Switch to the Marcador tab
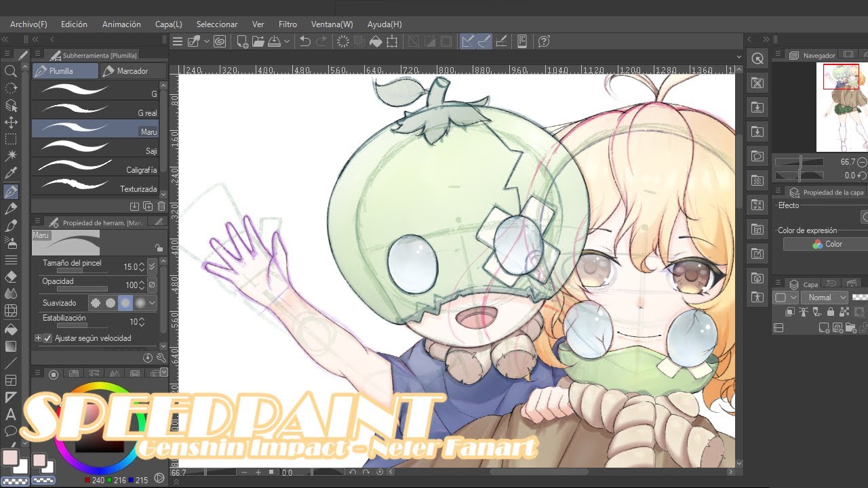This screenshot has width=868, height=488. (132, 71)
